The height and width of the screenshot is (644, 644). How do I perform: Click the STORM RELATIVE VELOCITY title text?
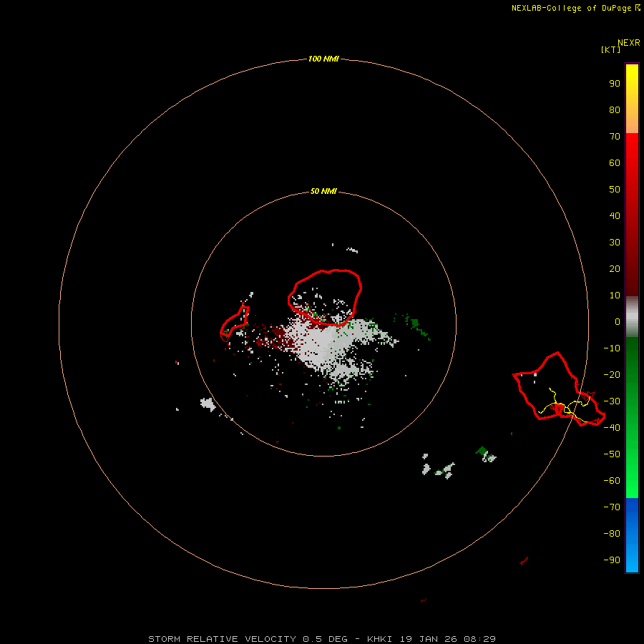point(222,639)
